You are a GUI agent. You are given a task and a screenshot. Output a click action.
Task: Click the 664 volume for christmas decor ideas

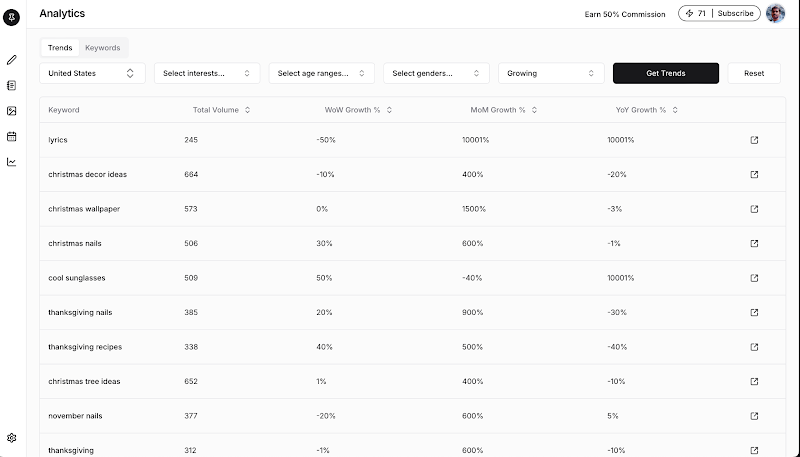[191, 174]
